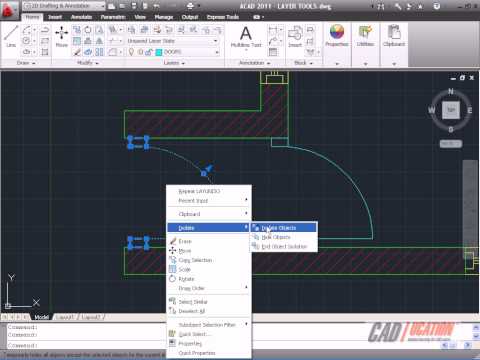The image size is (480, 360).
Task: Choose Copy Selection from context menu
Action: point(209,260)
